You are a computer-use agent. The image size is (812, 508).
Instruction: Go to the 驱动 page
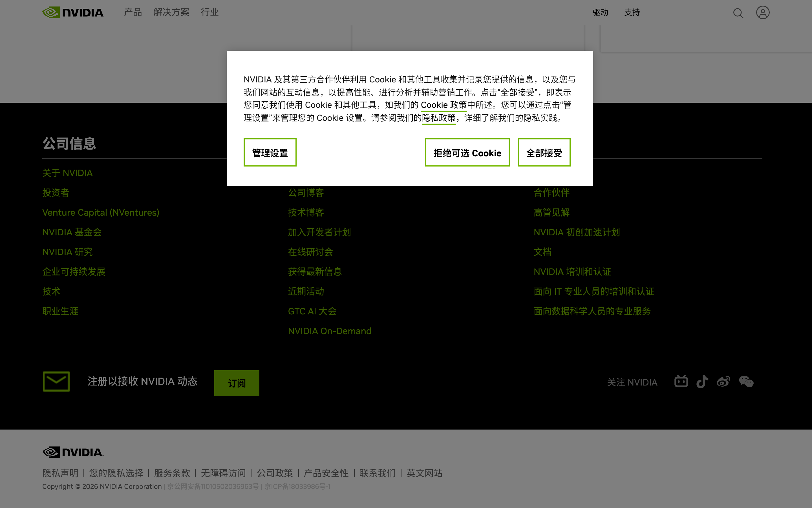pos(600,12)
